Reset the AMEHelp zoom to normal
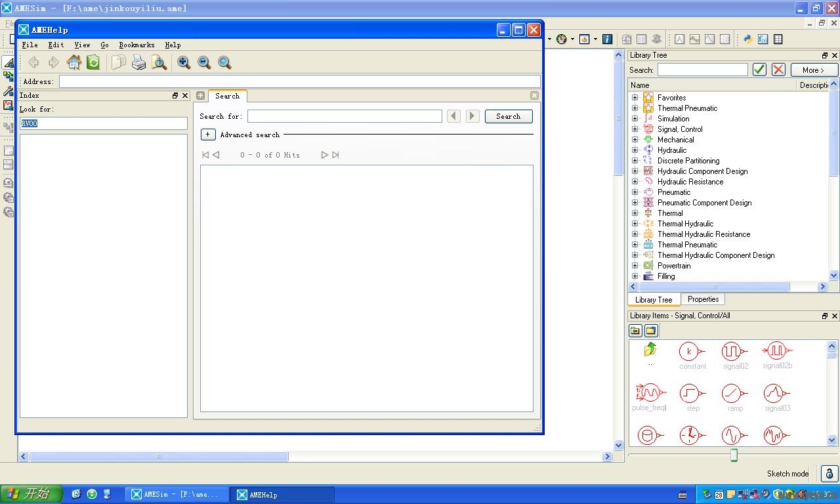The height and width of the screenshot is (504, 840). point(224,62)
